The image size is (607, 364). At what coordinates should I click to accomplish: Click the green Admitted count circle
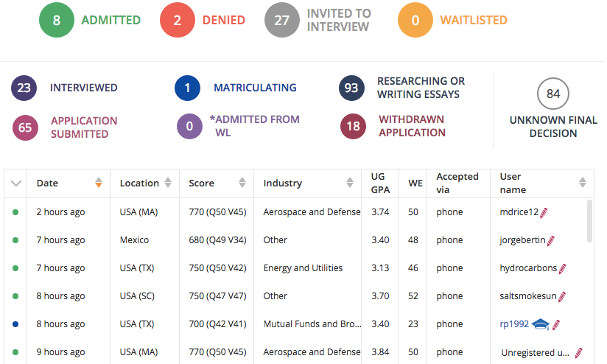[x=57, y=20]
